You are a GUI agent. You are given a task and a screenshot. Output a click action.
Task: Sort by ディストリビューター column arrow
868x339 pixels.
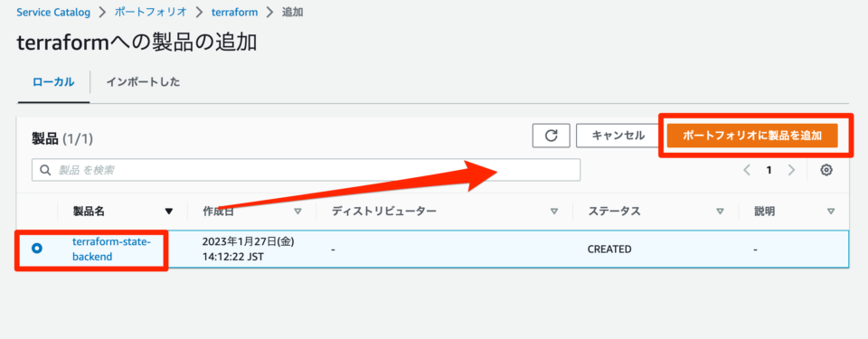point(554,211)
